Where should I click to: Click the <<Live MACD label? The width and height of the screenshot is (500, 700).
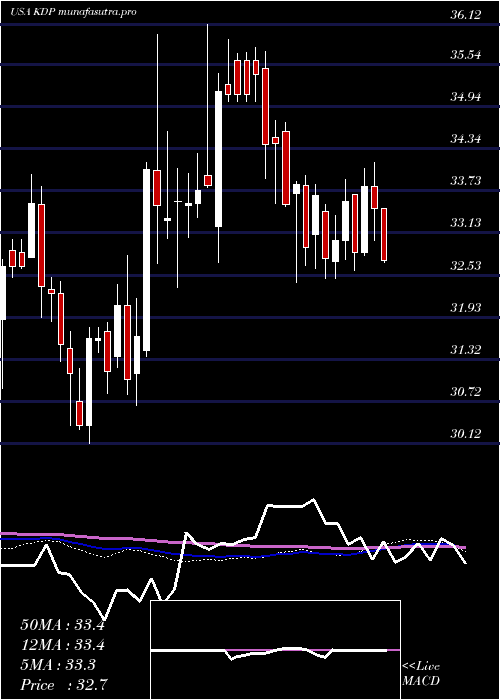421,674
